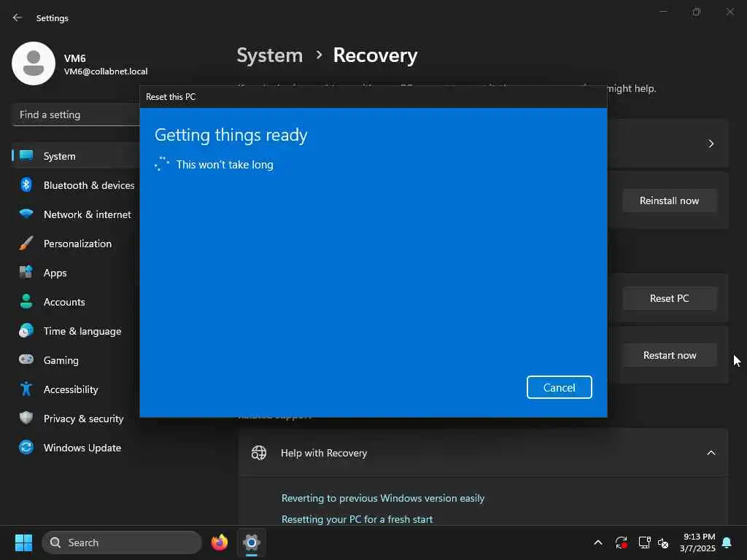Select System in the sidebar
Screen dimensions: 747x560
coord(76,156)
